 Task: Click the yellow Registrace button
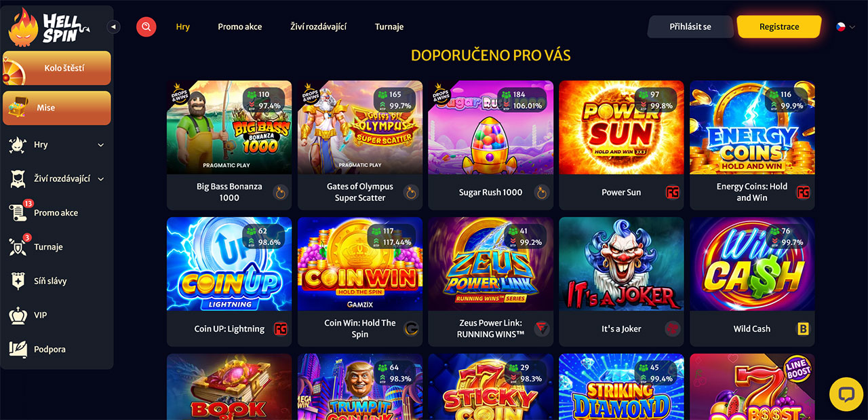pos(779,26)
